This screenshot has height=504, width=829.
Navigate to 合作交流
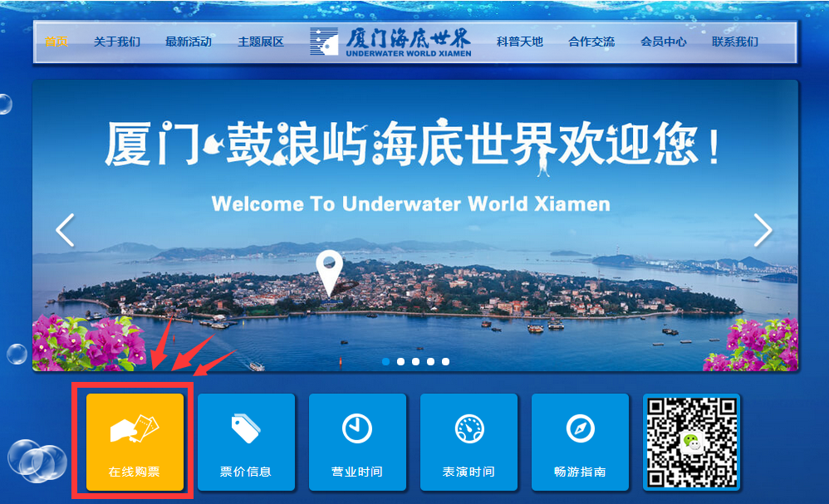pos(591,42)
